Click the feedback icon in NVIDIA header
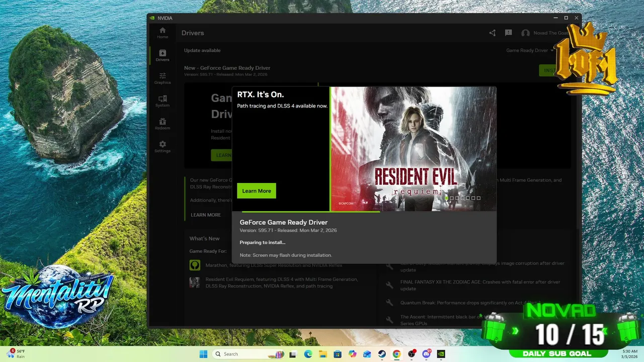 pyautogui.click(x=508, y=33)
